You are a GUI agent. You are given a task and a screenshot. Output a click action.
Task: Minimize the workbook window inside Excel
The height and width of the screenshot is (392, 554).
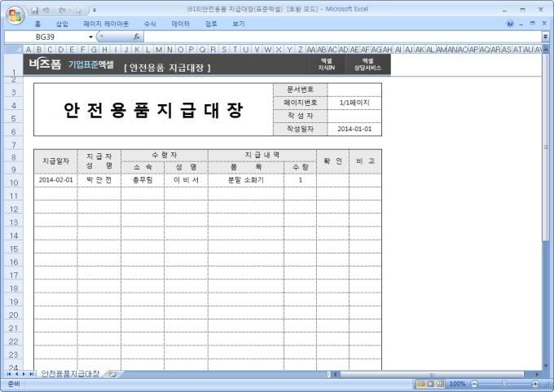(x=521, y=24)
